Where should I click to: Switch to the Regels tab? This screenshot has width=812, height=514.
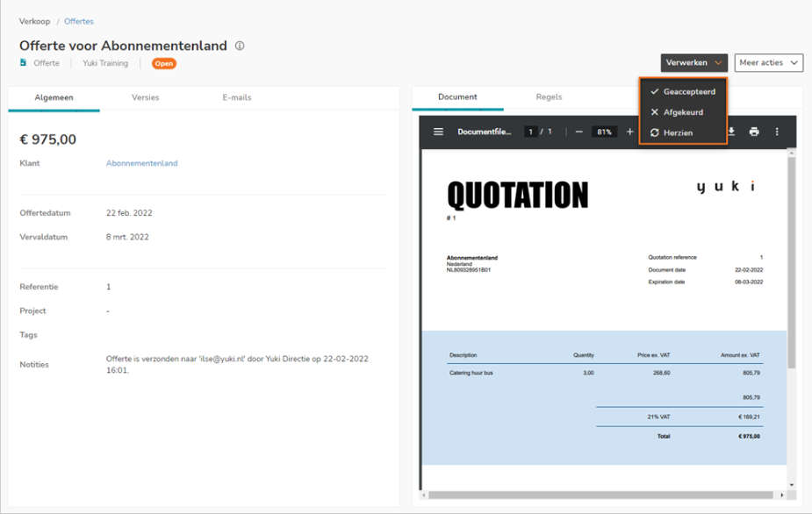coord(549,96)
